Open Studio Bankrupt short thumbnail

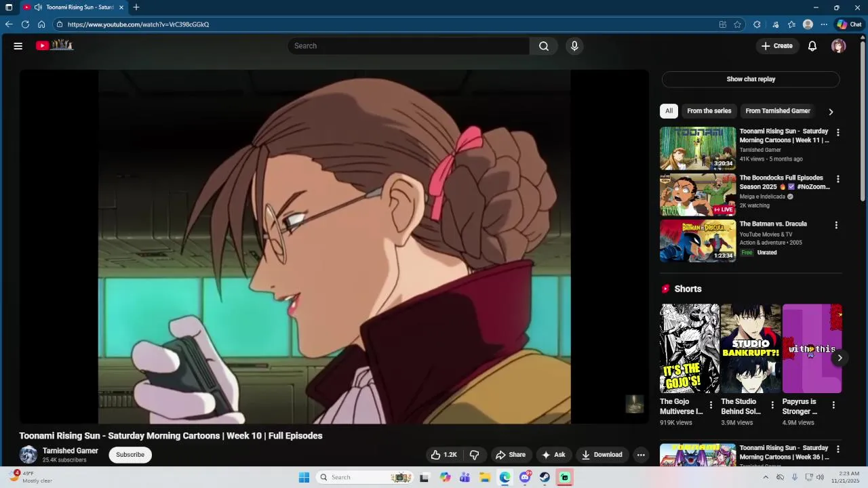pyautogui.click(x=751, y=348)
